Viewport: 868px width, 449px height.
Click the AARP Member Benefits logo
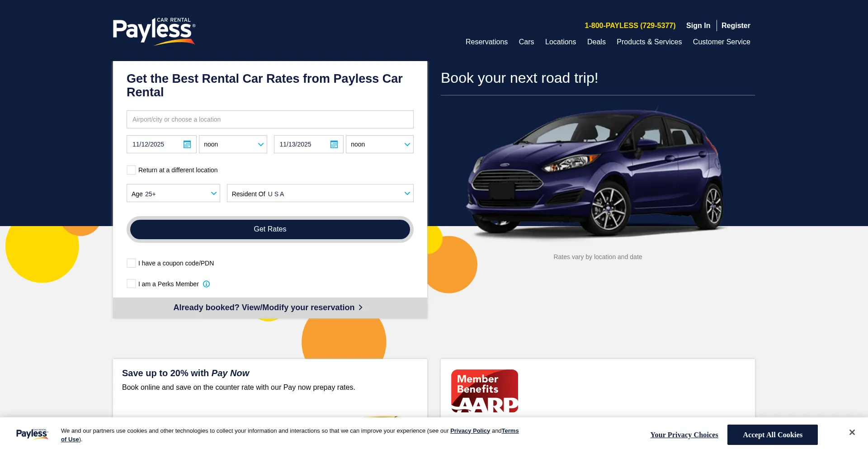(485, 391)
